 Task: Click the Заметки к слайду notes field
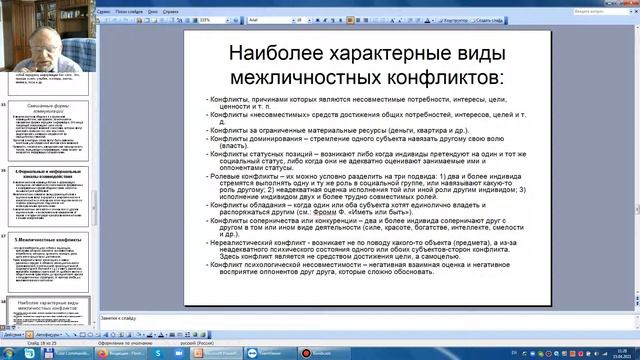click(x=367, y=322)
